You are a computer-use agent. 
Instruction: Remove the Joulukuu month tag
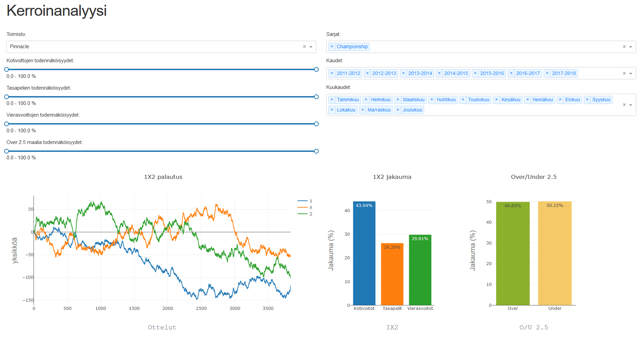coord(398,110)
